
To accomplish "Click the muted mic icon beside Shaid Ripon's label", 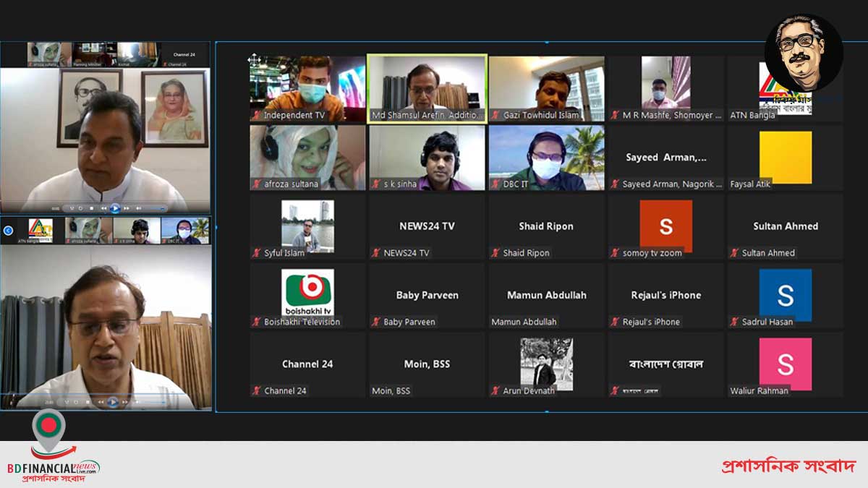I will (x=495, y=253).
